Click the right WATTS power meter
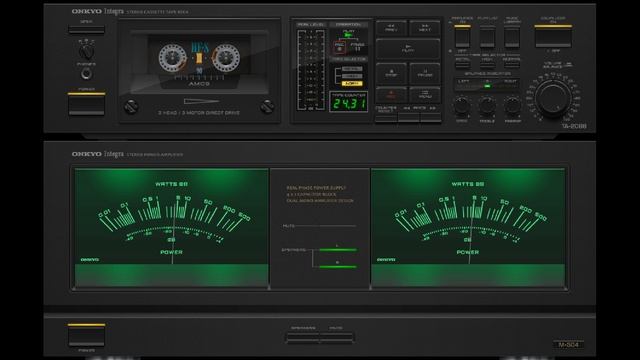640x360 pixels. 468,228
